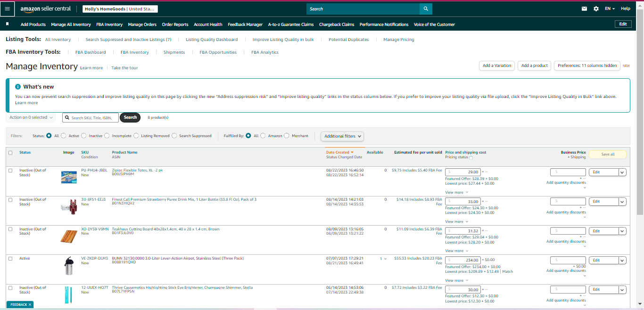Open Ziploc Flexible Totes product thumbnail
The image size is (644, 310).
pyautogui.click(x=69, y=177)
